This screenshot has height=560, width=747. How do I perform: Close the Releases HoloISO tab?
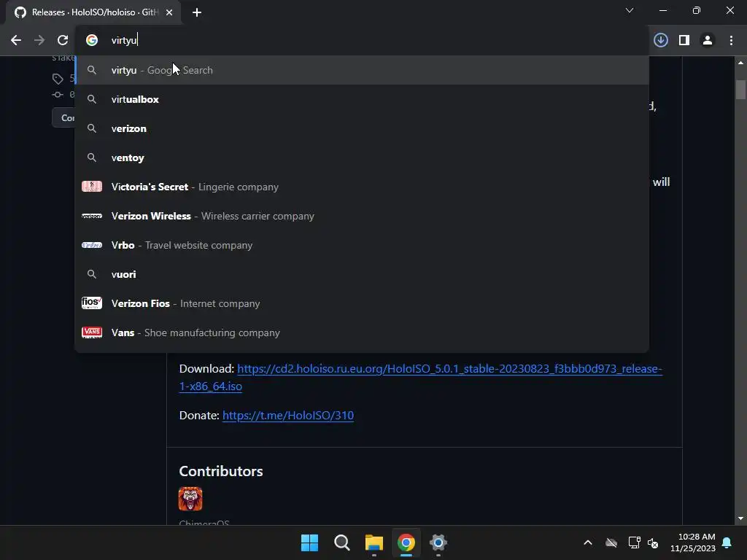coord(169,12)
